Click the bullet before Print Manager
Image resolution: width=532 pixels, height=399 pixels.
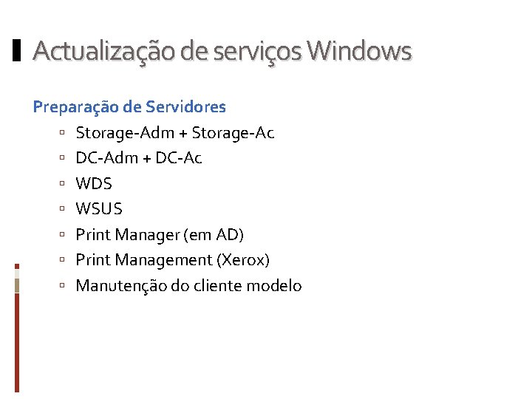click(62, 234)
